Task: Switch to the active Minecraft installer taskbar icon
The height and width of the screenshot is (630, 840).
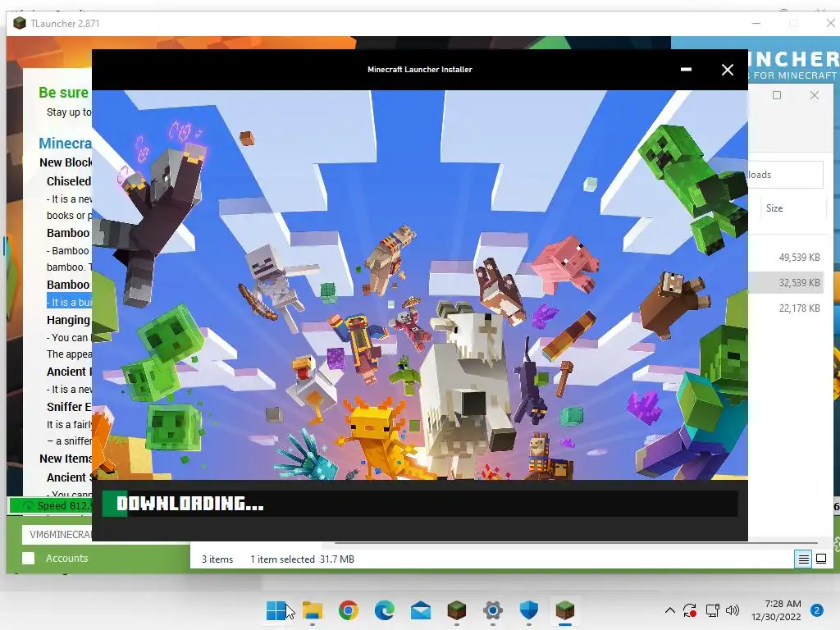Action: pos(564,610)
